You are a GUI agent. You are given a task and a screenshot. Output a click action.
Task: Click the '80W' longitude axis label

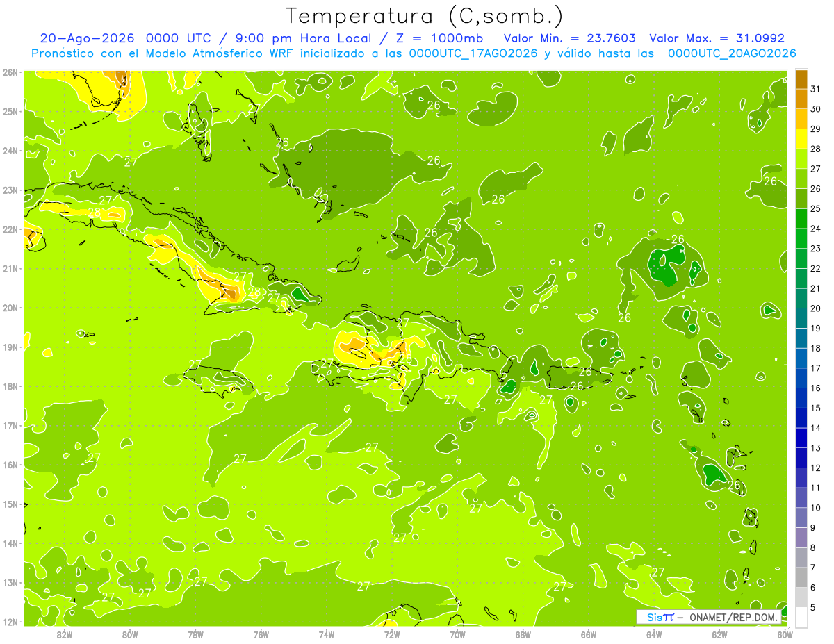pos(130,634)
